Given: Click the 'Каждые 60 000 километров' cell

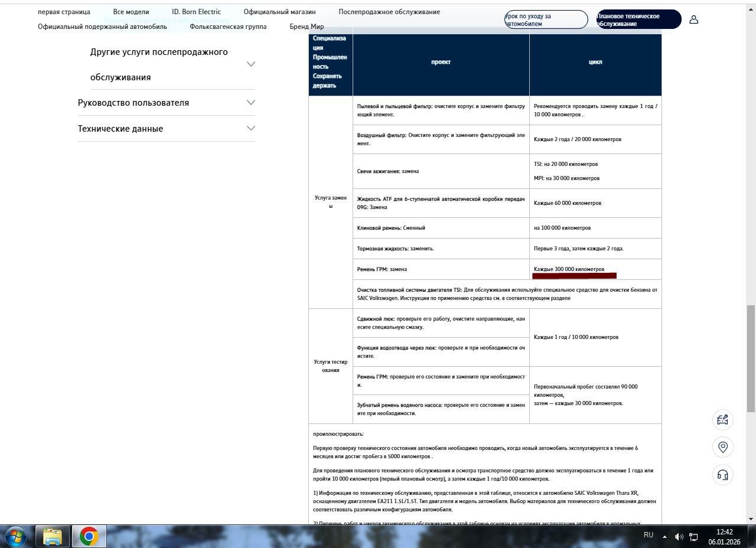Looking at the screenshot, I should [595, 203].
